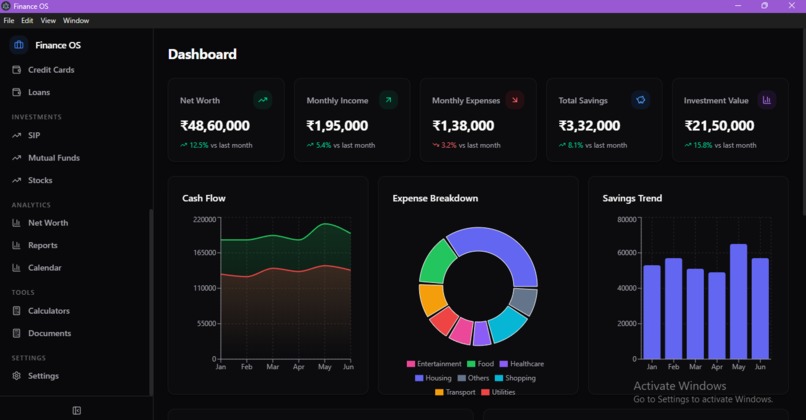This screenshot has height=420, width=806.
Task: Click the ₹1,95,000 Monthly Income value
Action: (337, 126)
